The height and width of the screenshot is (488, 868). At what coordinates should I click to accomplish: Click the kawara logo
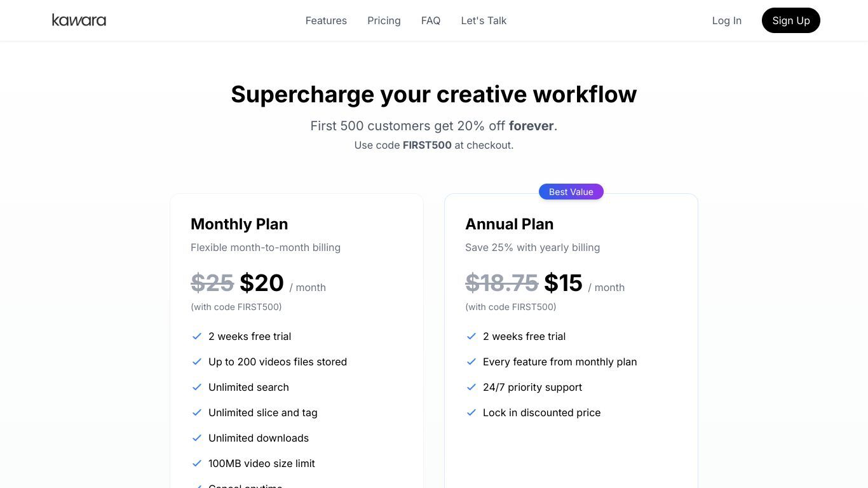[79, 20]
